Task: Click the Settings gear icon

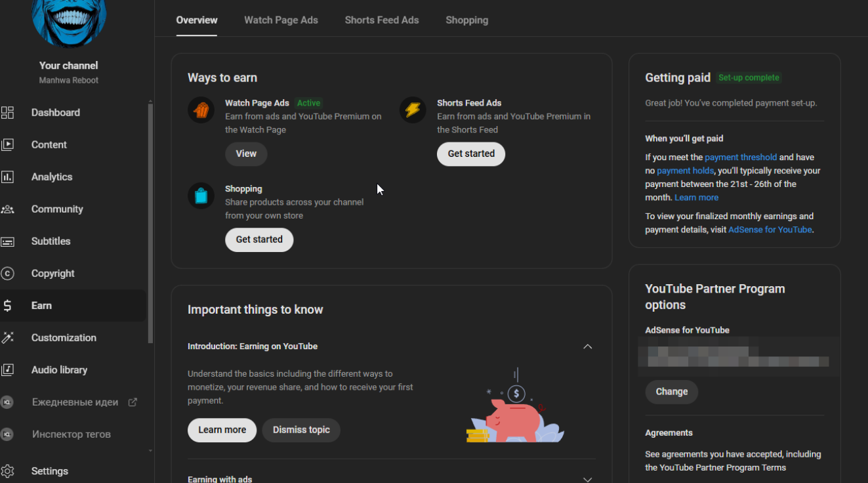Action: [7, 471]
